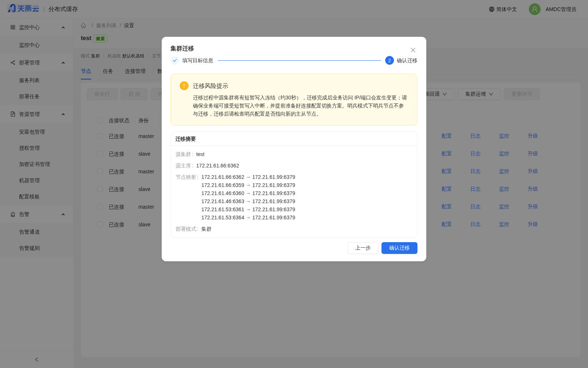Switch to the 连接管理 tab
This screenshot has width=588, height=368.
(x=135, y=71)
